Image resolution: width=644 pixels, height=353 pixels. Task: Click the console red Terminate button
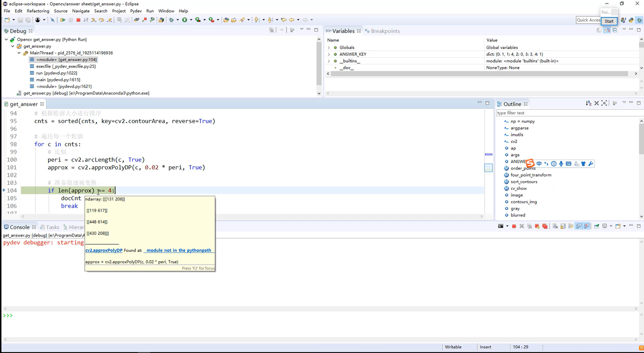(514, 226)
